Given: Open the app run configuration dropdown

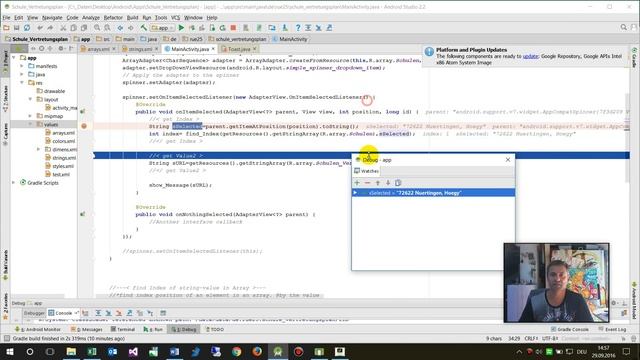Looking at the screenshot, I should pos(162,28).
